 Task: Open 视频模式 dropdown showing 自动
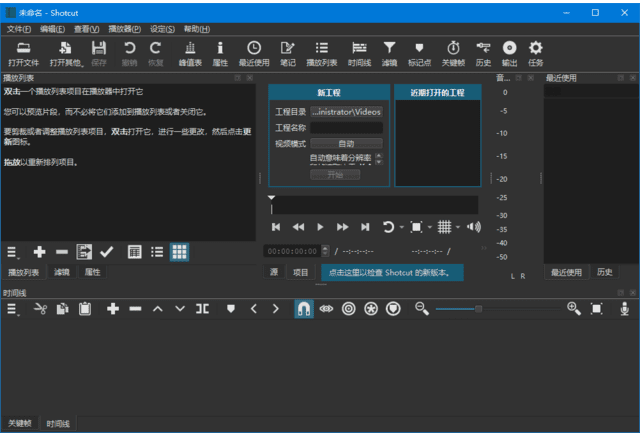tap(346, 144)
